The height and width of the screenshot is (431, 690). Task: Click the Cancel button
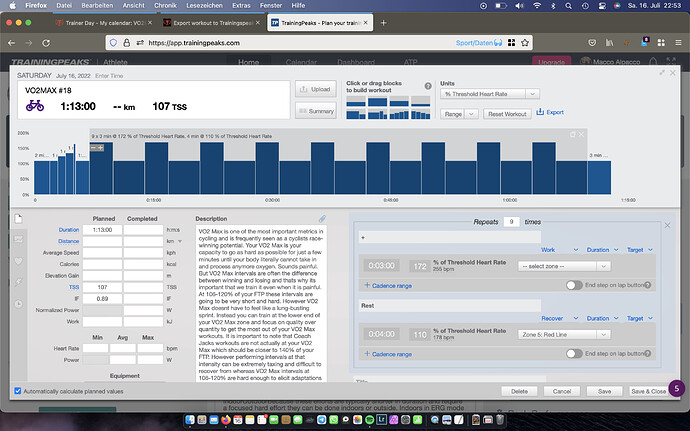(x=562, y=391)
